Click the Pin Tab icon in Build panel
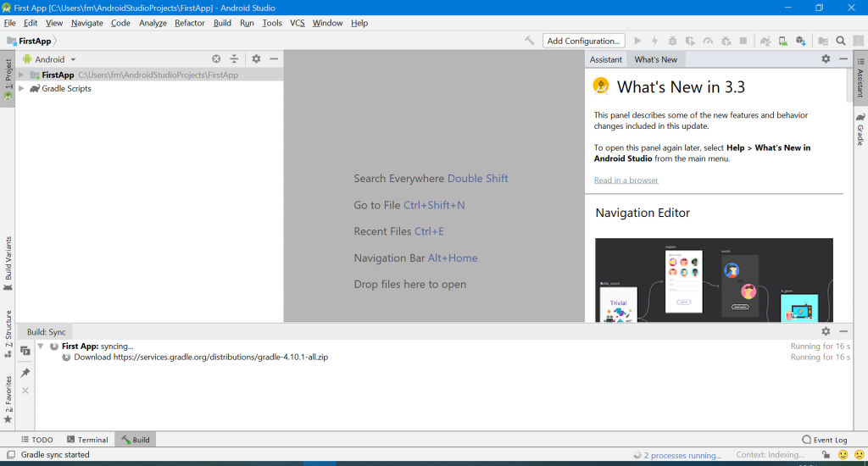Screen dimensions: 868x466 25,373
